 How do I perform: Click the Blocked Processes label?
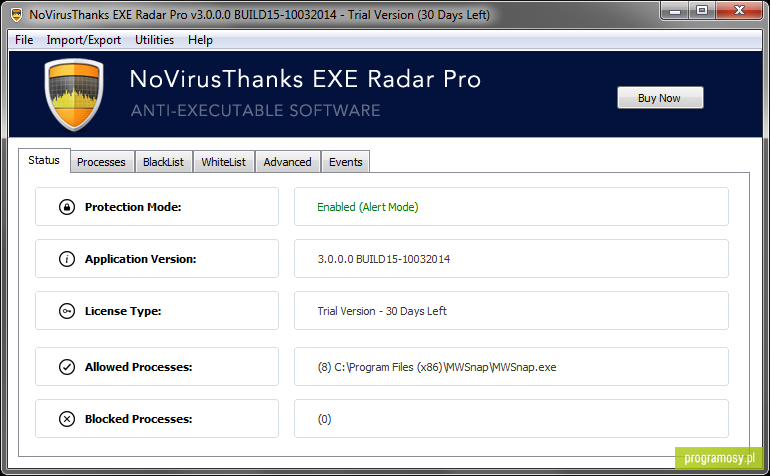pos(138,419)
